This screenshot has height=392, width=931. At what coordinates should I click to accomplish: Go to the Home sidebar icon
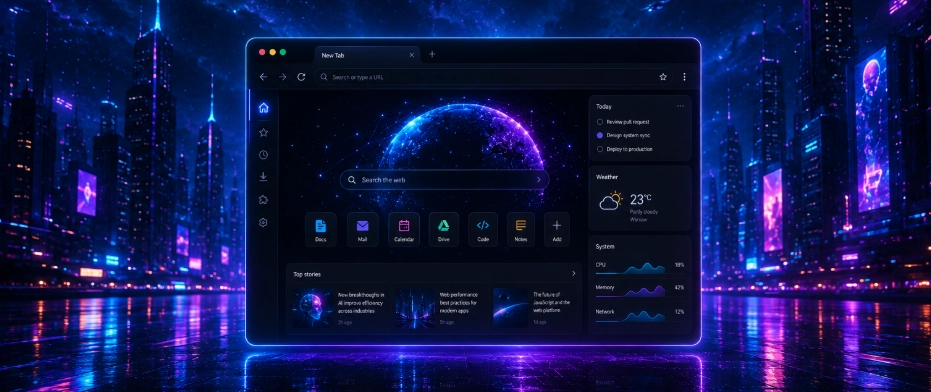(264, 108)
